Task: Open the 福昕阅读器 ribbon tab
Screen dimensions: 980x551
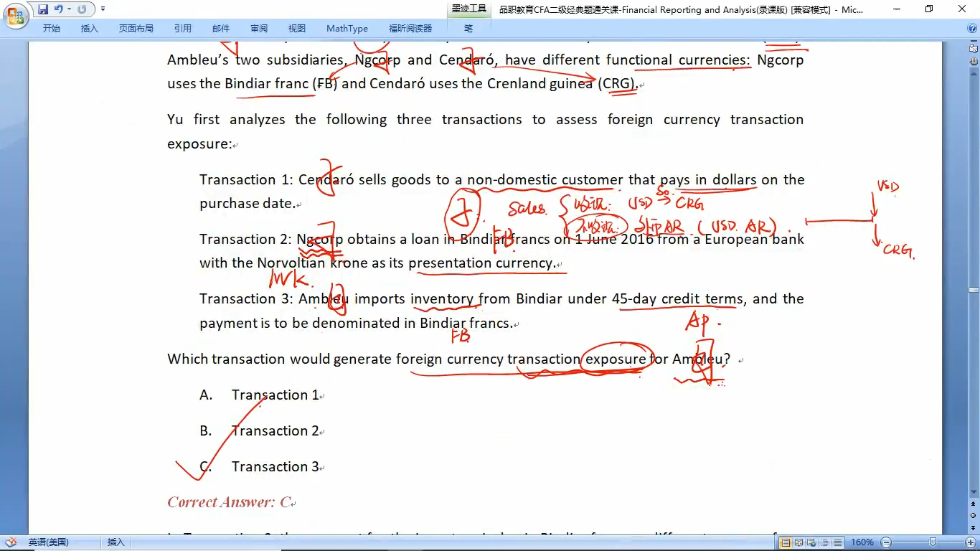Action: (410, 29)
